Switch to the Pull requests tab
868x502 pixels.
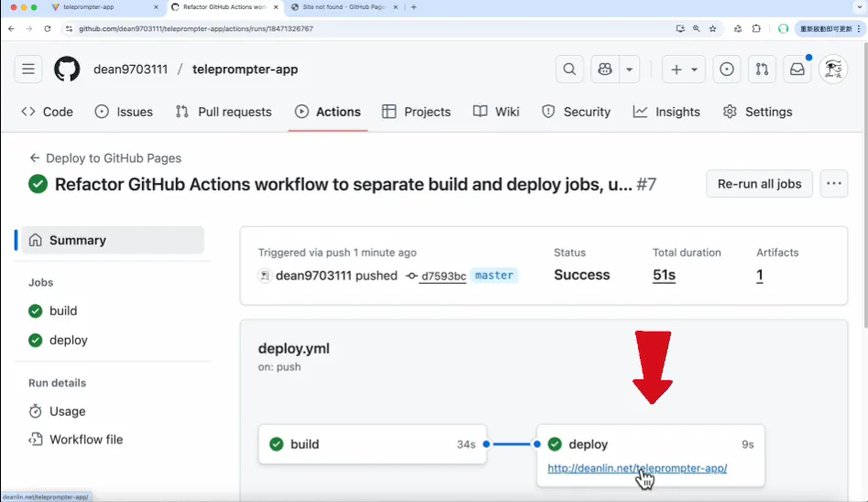coord(224,112)
